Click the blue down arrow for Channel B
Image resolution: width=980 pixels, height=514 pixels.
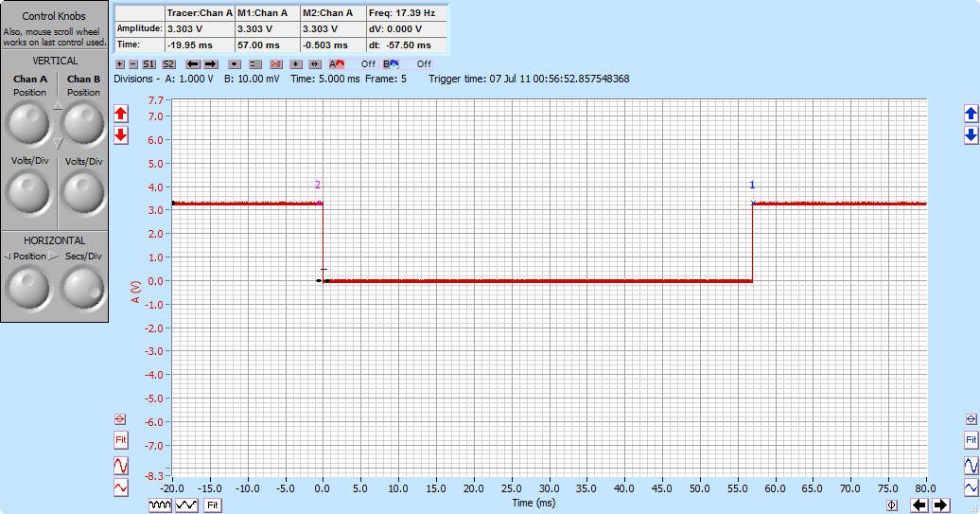(971, 135)
